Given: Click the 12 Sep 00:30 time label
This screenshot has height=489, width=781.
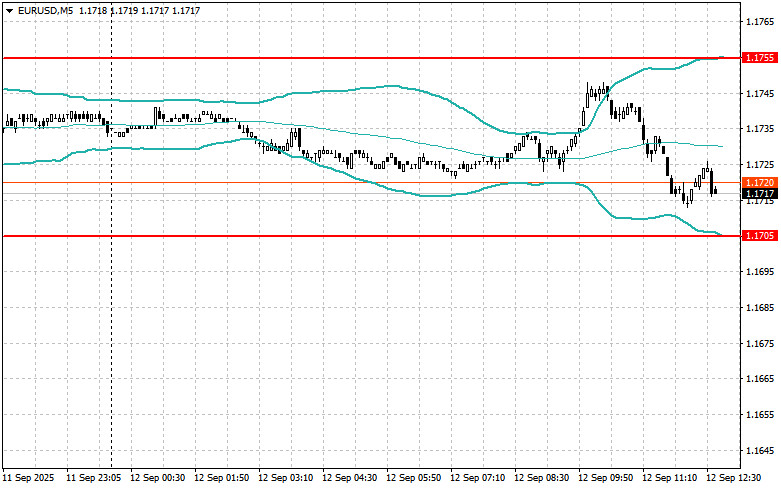Looking at the screenshot, I should pyautogui.click(x=157, y=478).
